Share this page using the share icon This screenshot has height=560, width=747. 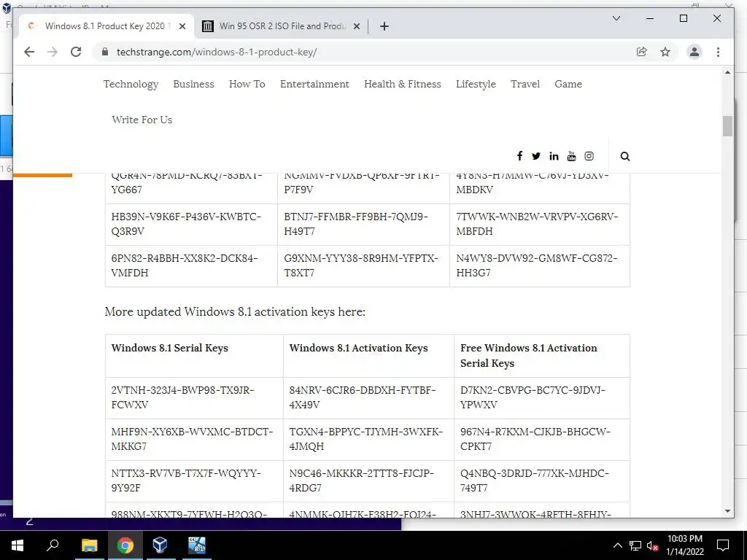pyautogui.click(x=642, y=52)
